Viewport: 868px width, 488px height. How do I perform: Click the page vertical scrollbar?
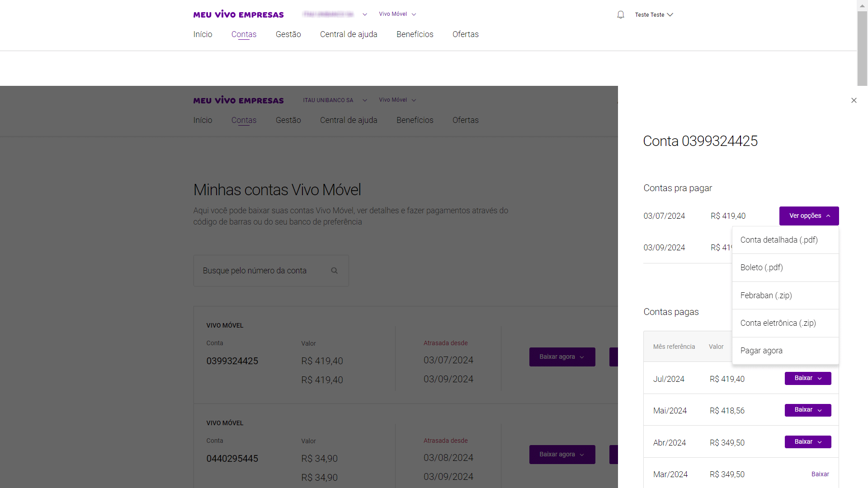pyautogui.click(x=862, y=48)
